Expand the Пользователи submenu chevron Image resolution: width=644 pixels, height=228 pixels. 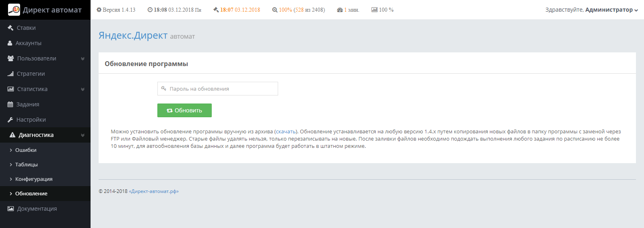[x=83, y=58]
